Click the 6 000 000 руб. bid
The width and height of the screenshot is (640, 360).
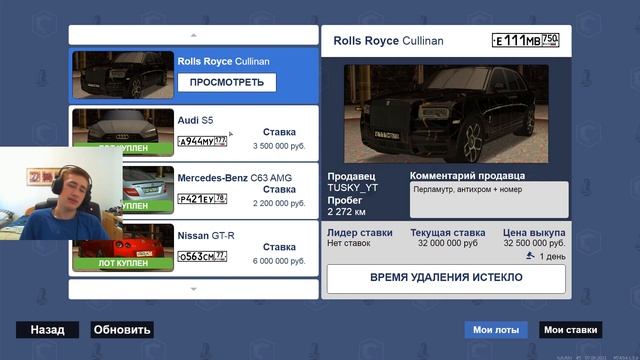coord(279,261)
